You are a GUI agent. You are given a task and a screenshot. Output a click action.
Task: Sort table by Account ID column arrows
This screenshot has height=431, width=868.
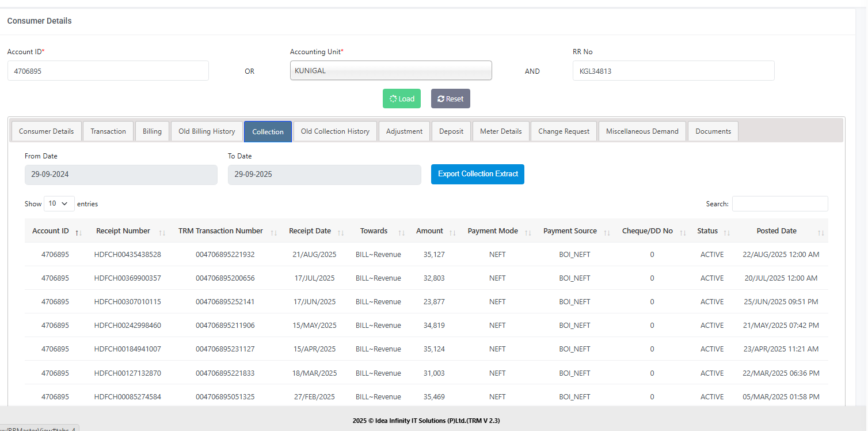pos(78,232)
